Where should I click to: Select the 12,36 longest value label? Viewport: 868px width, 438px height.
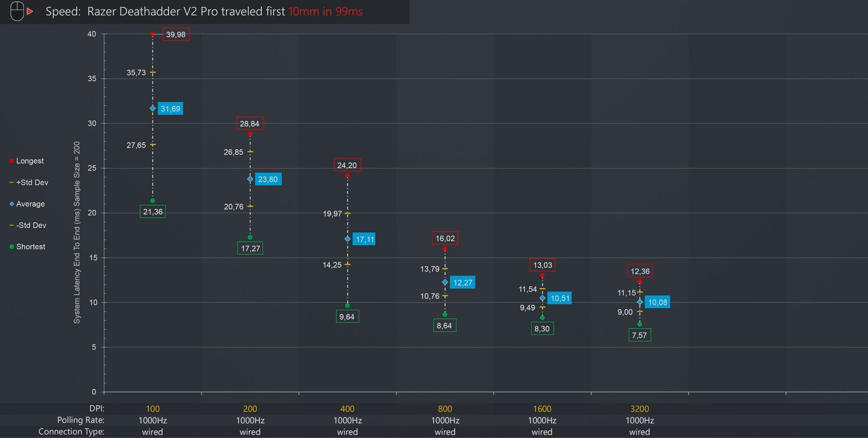(x=640, y=271)
